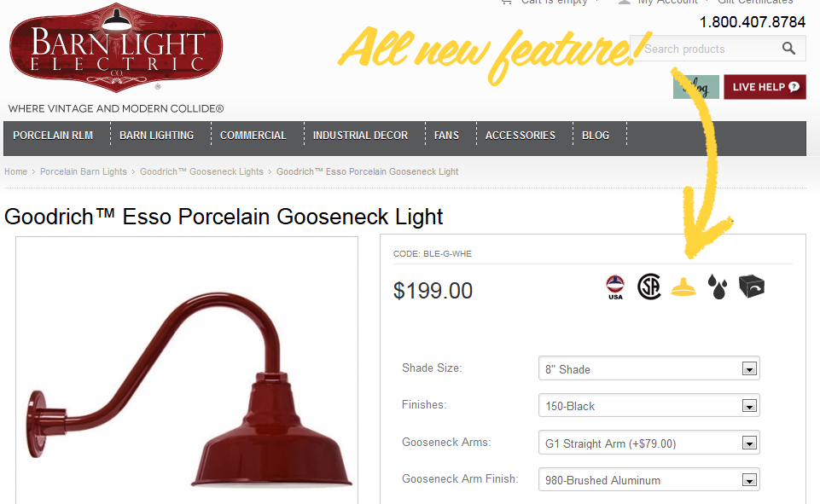820x504 pixels.
Task: Click the water drops wet-rated icon
Action: pyautogui.click(x=718, y=287)
